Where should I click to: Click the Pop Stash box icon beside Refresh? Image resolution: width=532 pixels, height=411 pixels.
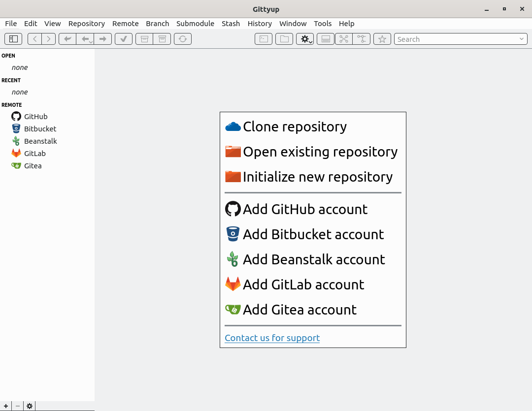coord(162,39)
